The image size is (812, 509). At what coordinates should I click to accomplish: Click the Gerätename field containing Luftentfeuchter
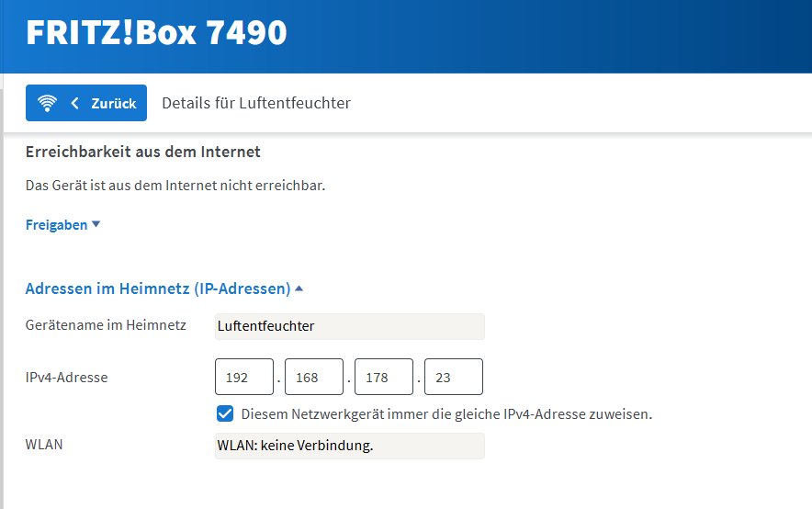click(350, 326)
